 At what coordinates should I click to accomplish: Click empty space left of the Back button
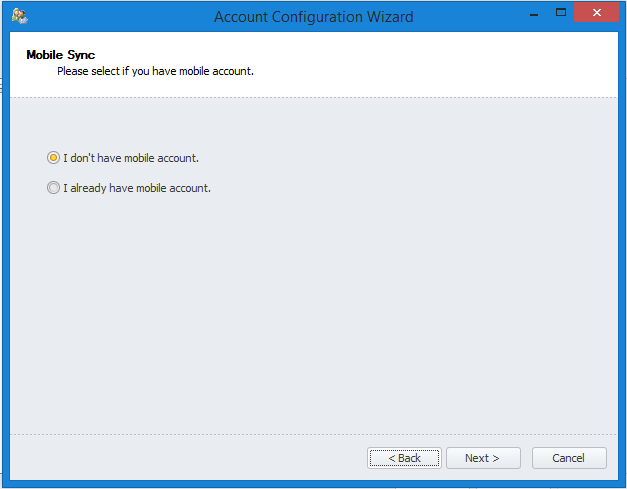pyautogui.click(x=190, y=458)
